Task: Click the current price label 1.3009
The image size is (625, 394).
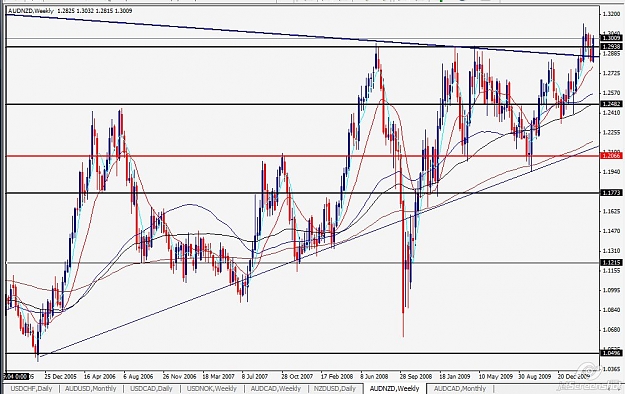Action: 611,38
